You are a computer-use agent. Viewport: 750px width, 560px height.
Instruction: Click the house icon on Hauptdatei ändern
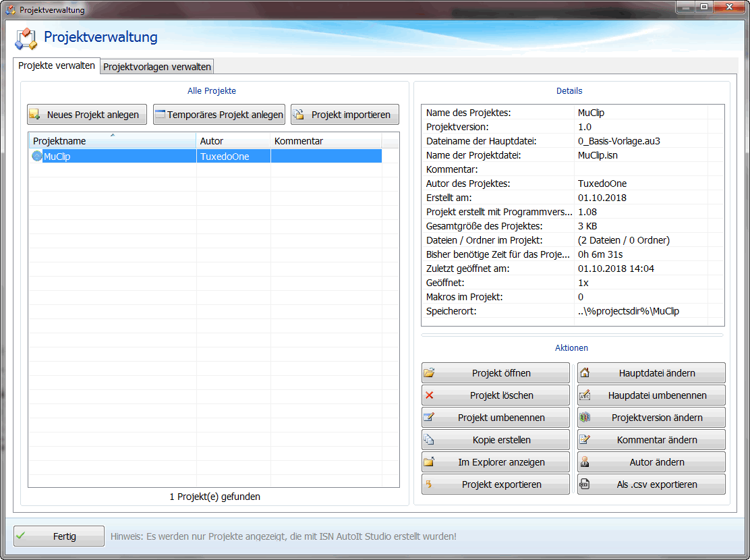585,373
